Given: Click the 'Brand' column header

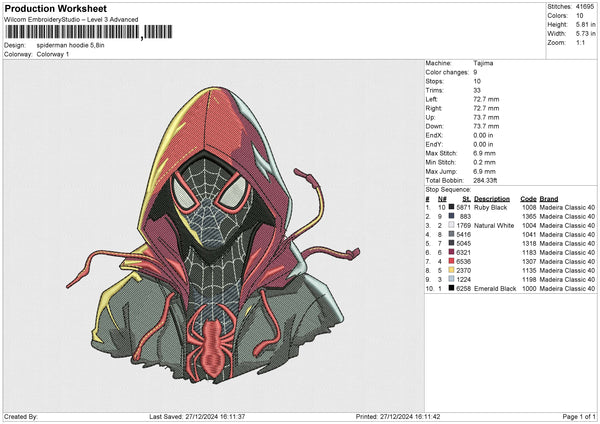Looking at the screenshot, I should (549, 199).
